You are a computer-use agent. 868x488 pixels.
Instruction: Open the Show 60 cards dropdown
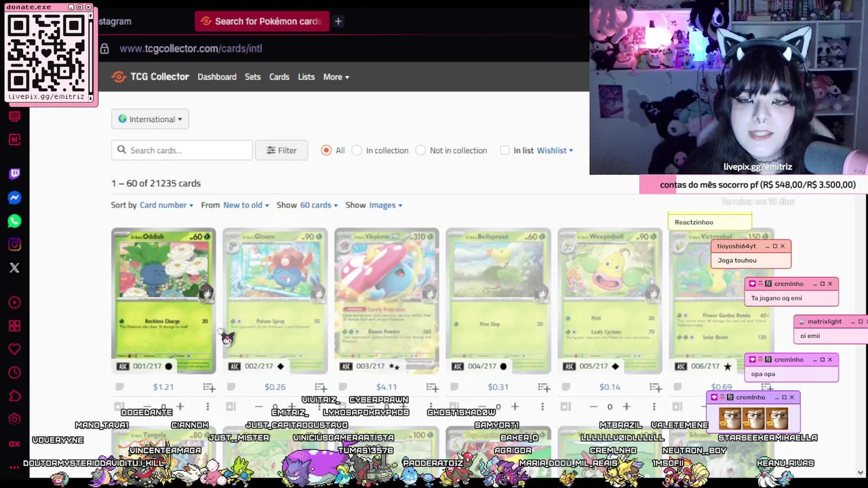coord(319,205)
